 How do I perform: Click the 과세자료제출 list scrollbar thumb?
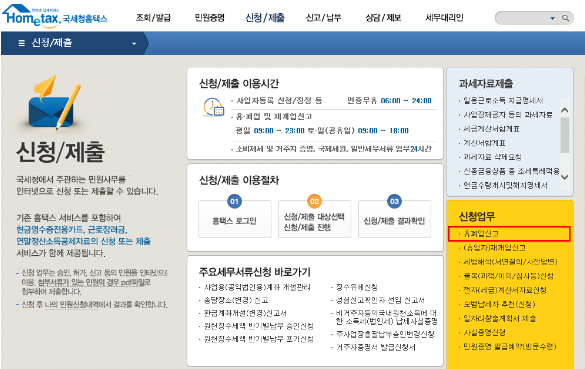565,135
